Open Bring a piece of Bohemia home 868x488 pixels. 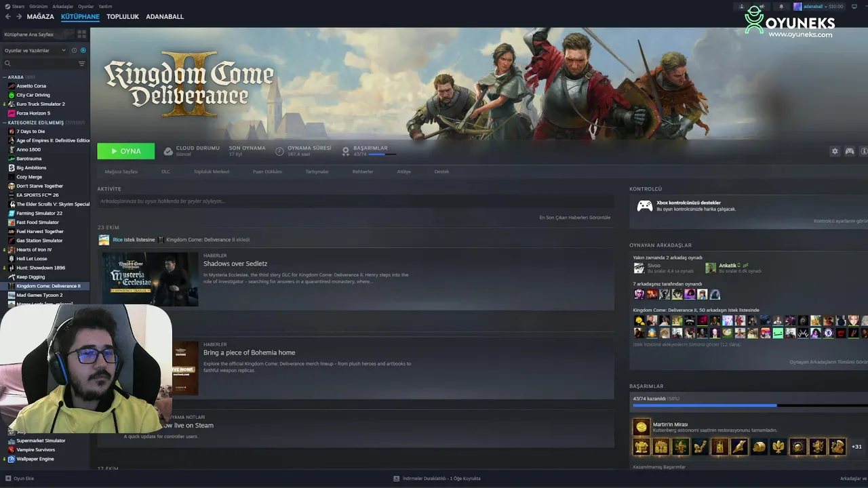coord(249,352)
